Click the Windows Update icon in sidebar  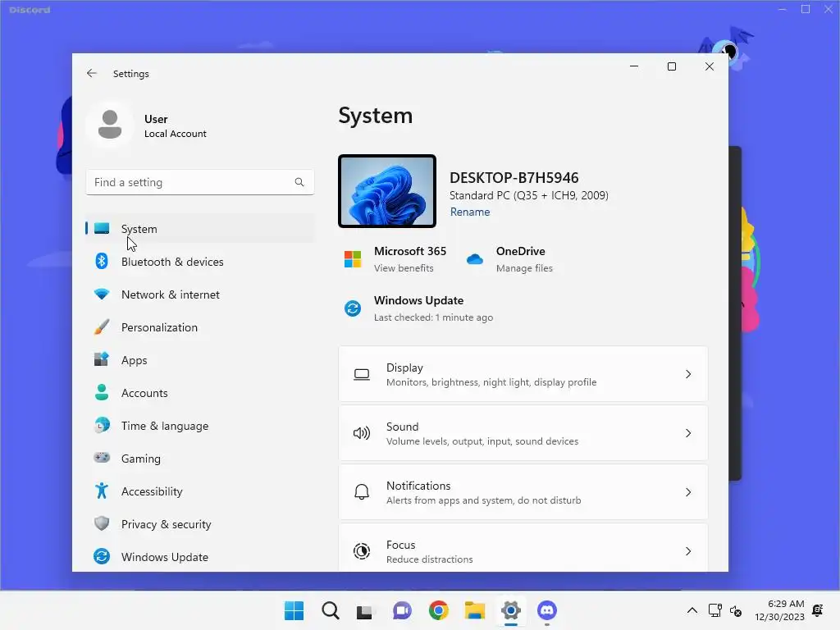click(102, 557)
